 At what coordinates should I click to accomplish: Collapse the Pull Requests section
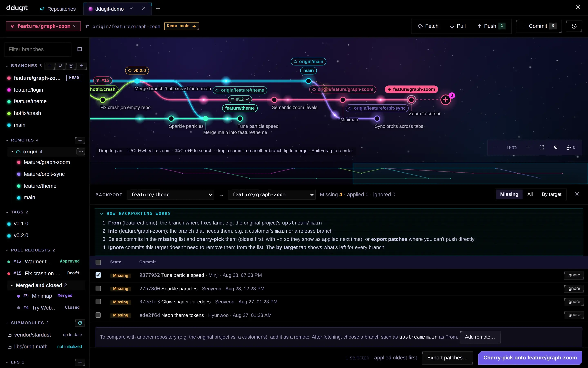[30, 250]
